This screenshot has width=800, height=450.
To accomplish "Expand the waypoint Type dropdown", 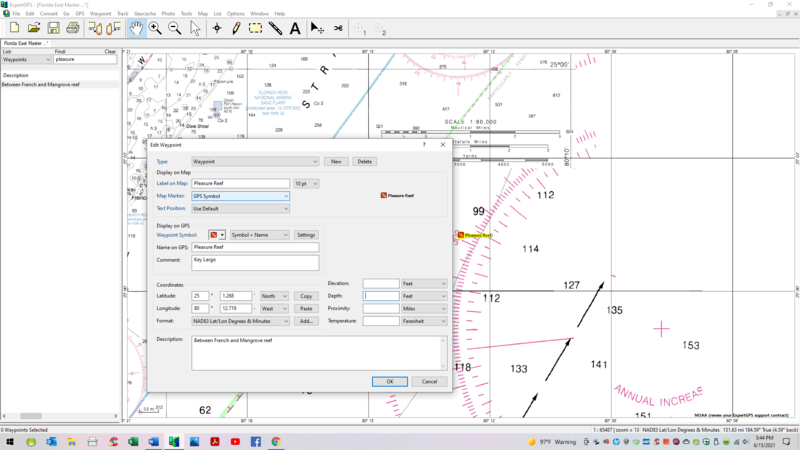I will coord(255,161).
